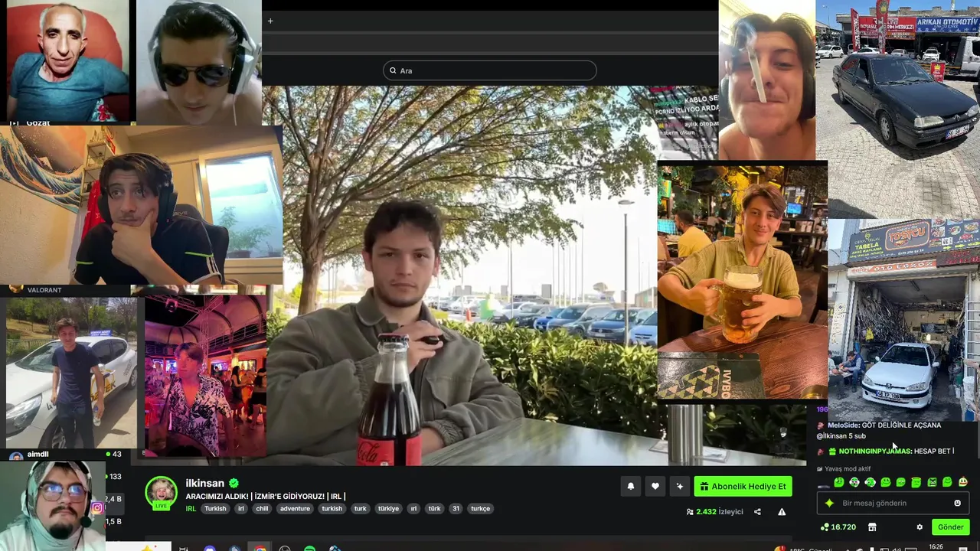Send the chat message with Gönder

click(950, 527)
